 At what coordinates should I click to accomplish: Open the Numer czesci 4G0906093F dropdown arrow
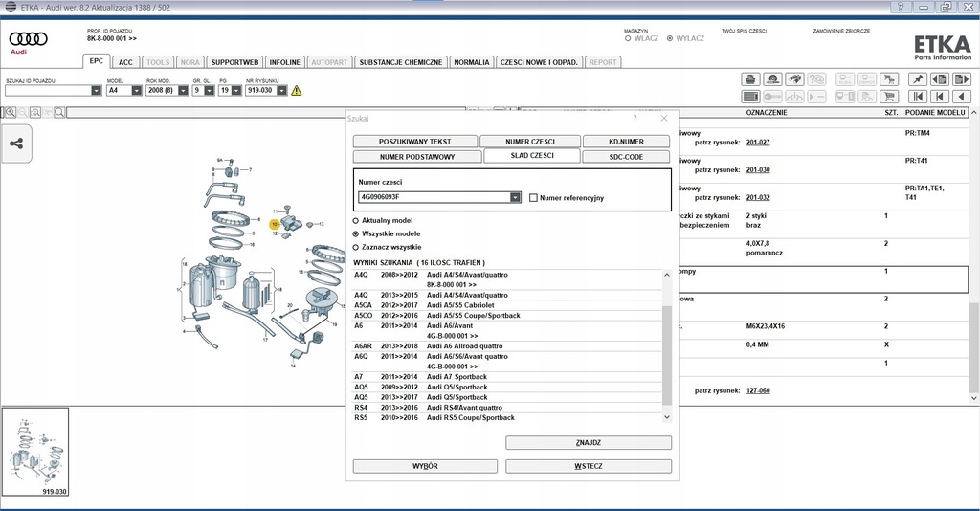point(515,197)
